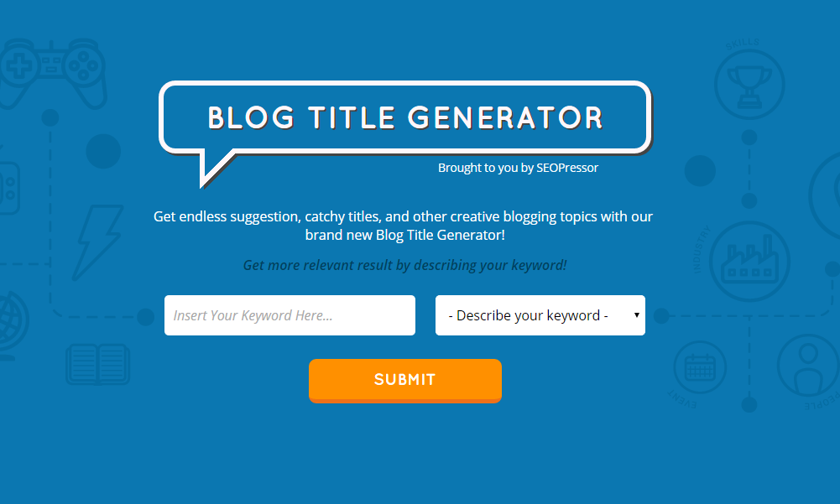Image resolution: width=840 pixels, height=504 pixels.
Task: Click the orange SUBMIT button
Action: pyautogui.click(x=405, y=380)
